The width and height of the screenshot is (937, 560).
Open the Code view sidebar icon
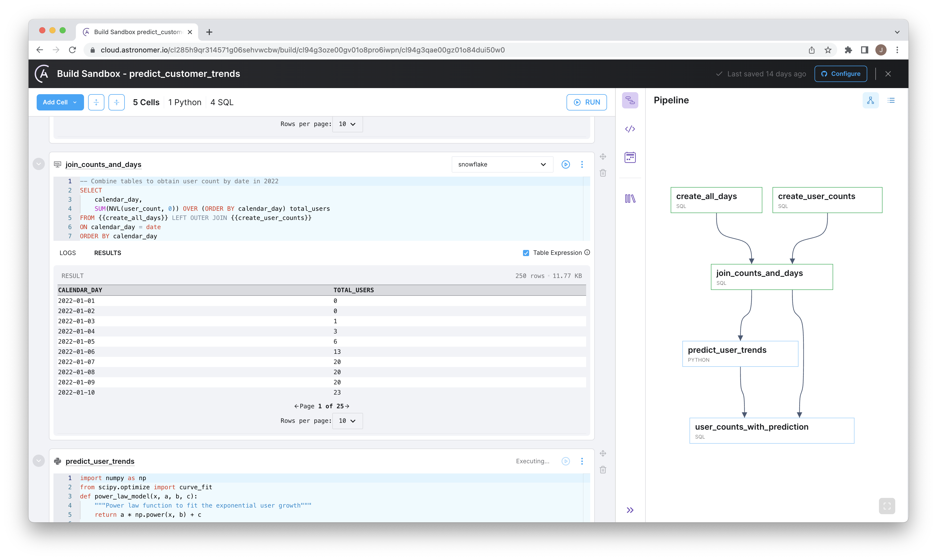(x=630, y=129)
